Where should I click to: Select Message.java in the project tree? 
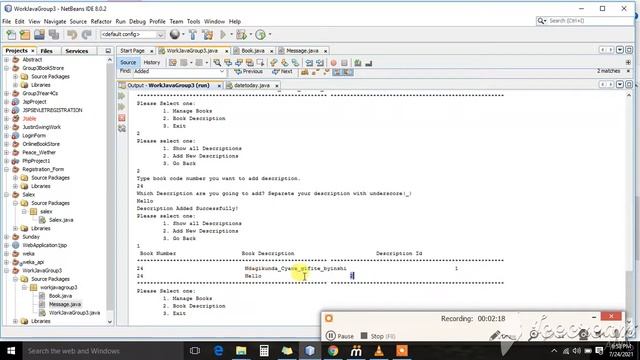click(x=64, y=304)
